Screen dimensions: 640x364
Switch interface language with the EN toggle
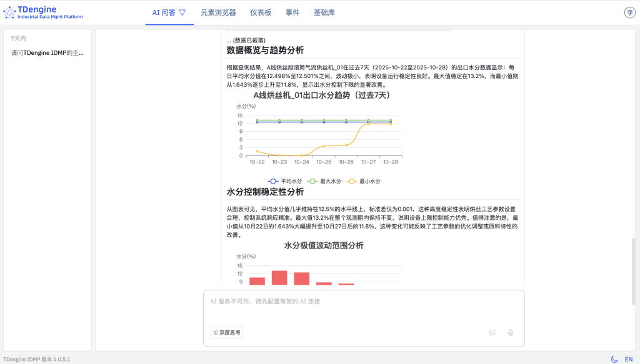pos(630,360)
